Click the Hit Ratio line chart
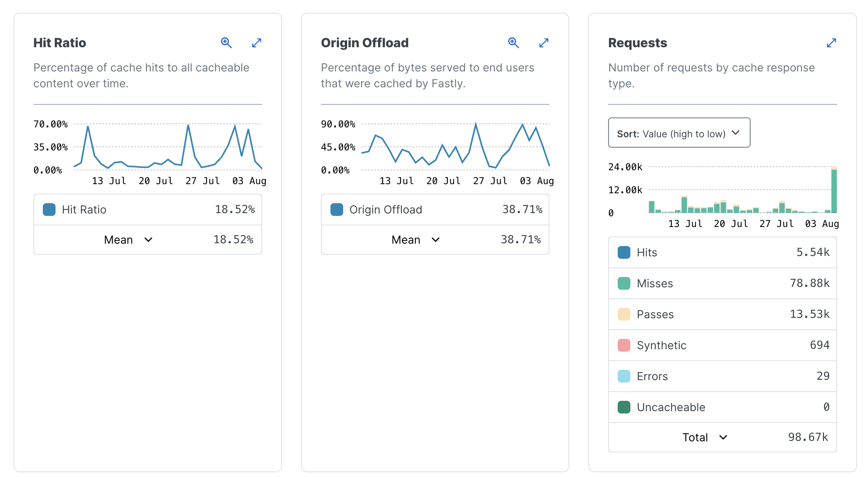 pyautogui.click(x=168, y=148)
